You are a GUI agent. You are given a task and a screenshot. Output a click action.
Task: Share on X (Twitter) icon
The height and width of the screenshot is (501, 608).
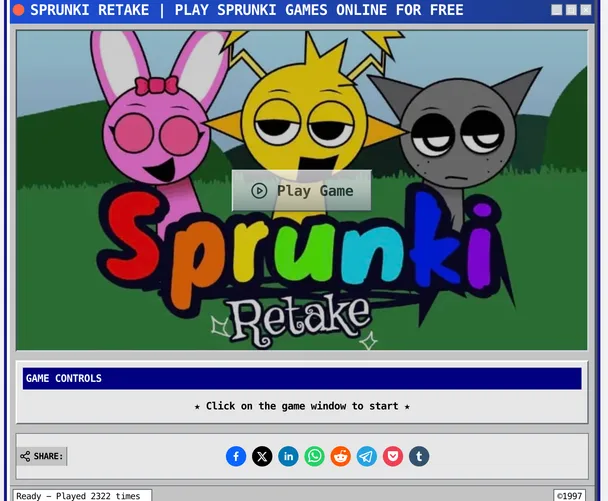coord(262,456)
